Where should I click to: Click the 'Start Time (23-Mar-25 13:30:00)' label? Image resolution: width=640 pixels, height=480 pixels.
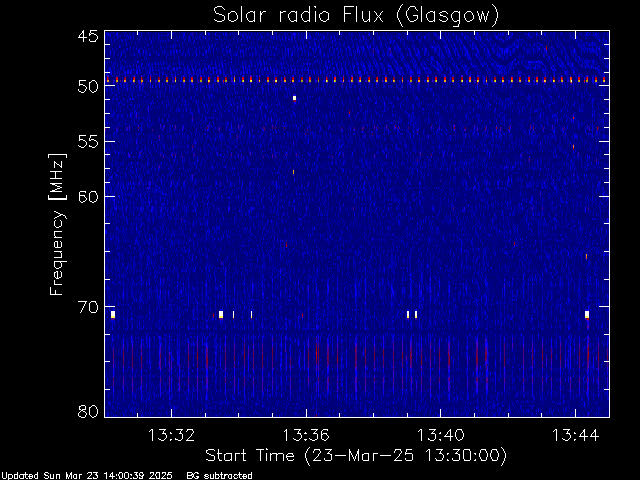(356, 456)
